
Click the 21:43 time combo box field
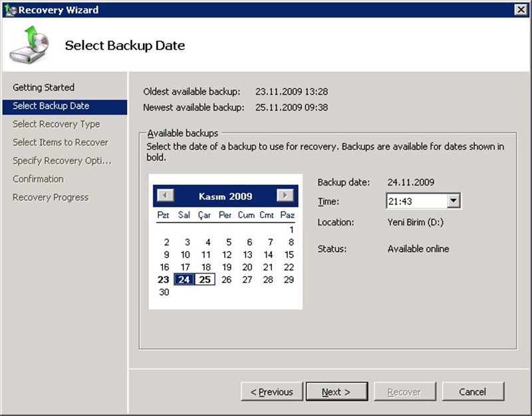pyautogui.click(x=416, y=201)
